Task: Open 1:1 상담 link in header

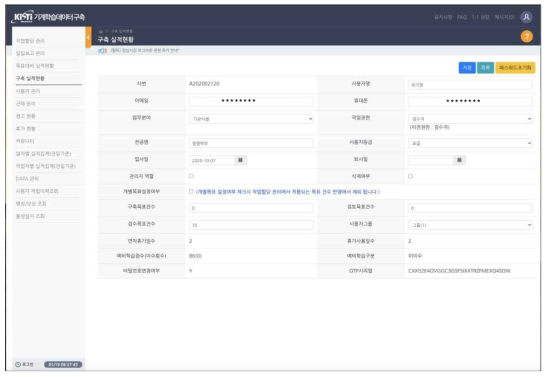Action: point(481,17)
